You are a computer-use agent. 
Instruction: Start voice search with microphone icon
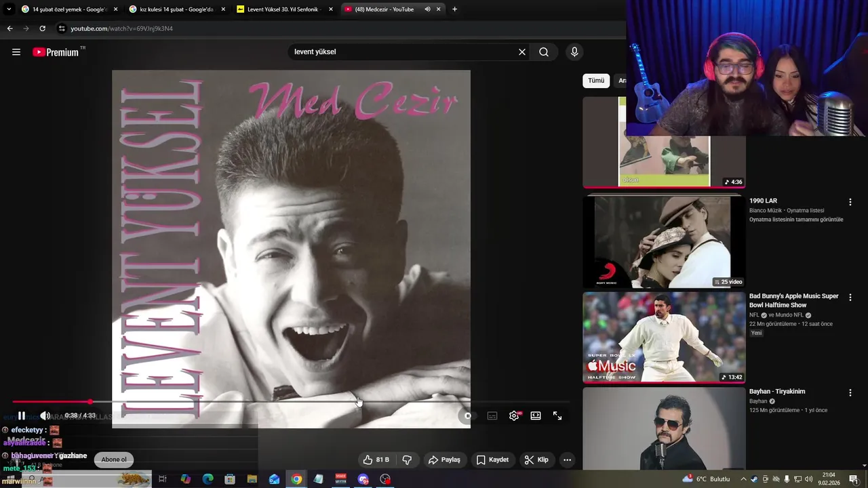(574, 52)
